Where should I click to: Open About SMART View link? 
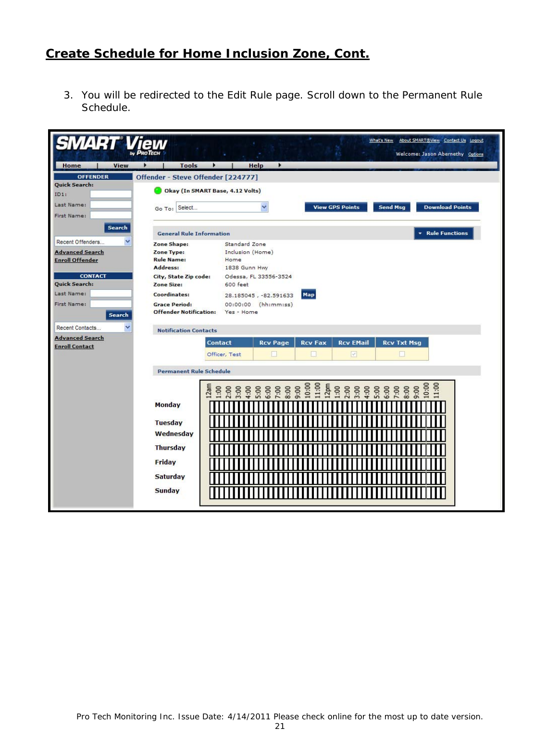[x=419, y=141]
